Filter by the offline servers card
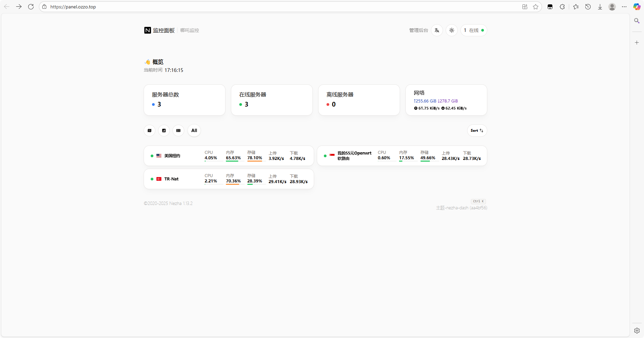This screenshot has height=338, width=644. (x=359, y=100)
